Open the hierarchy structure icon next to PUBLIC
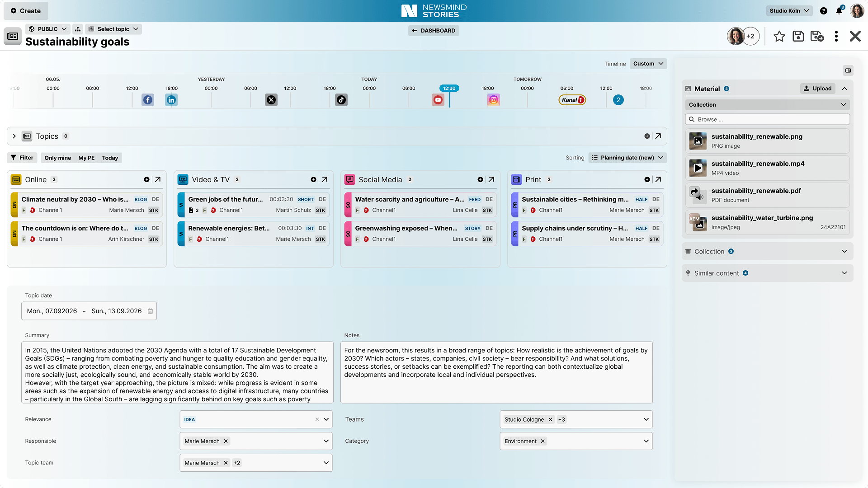Image resolution: width=868 pixels, height=488 pixels. 78,29
